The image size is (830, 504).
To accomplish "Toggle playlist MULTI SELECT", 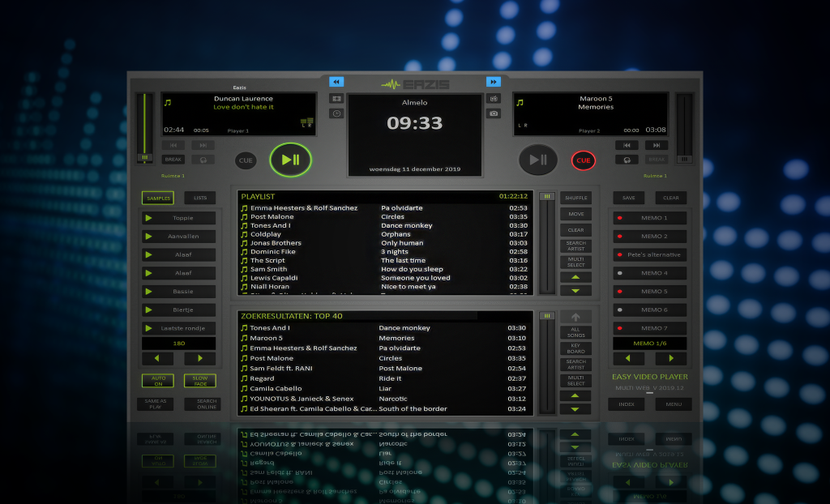I will (x=576, y=262).
